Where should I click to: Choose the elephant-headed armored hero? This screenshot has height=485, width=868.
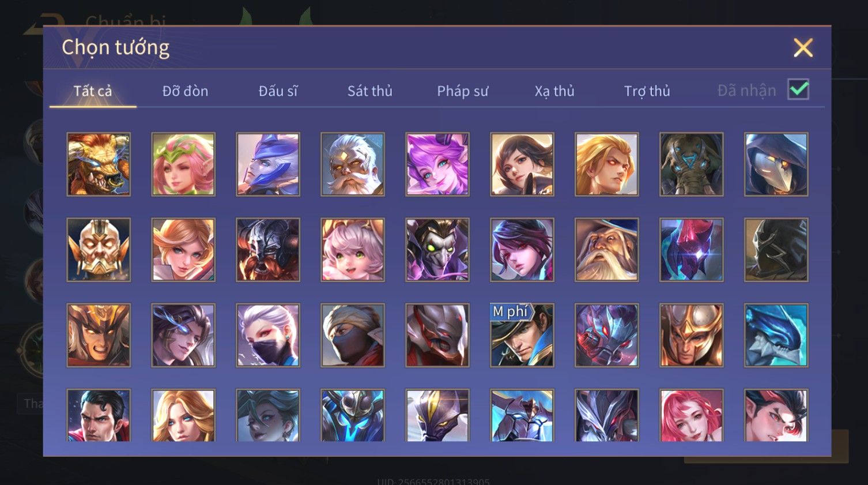[x=692, y=164]
